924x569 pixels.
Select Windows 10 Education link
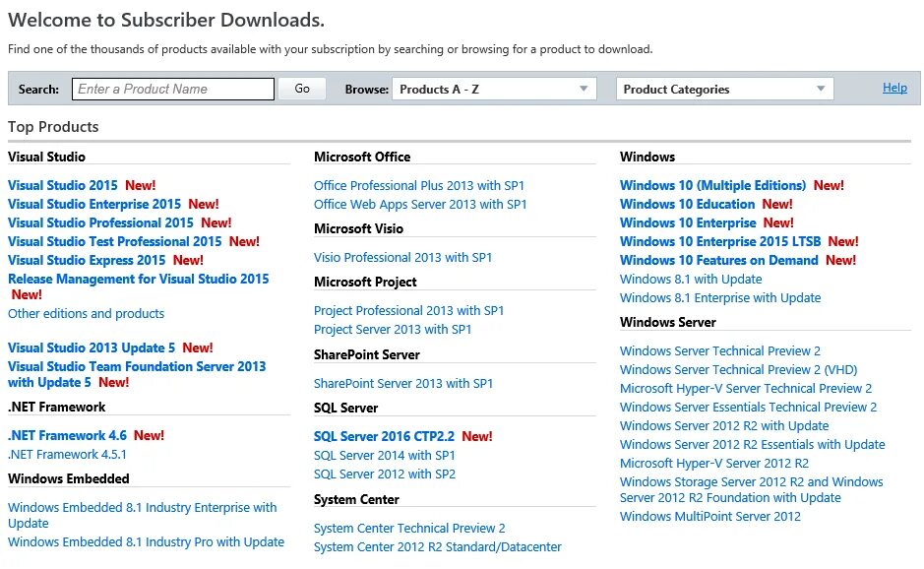point(687,205)
